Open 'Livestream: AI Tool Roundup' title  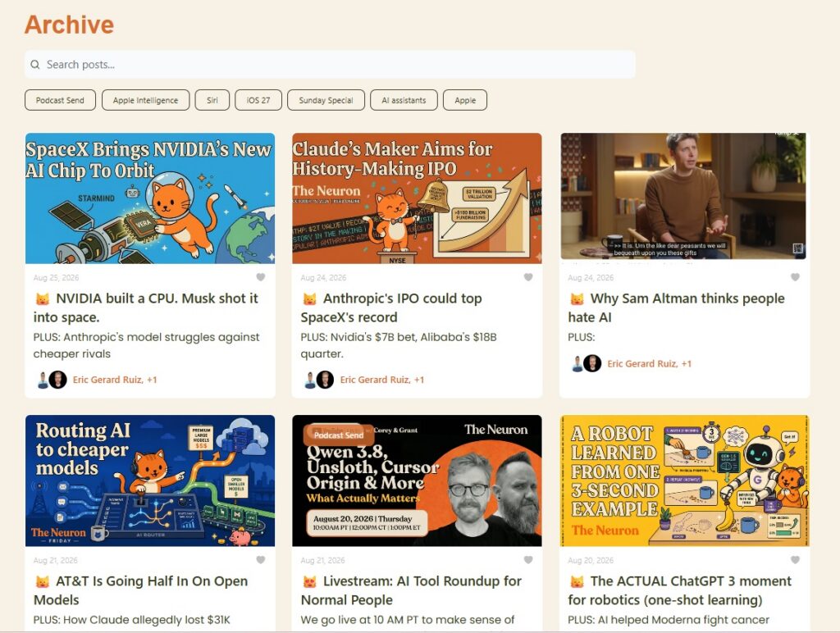tap(411, 590)
